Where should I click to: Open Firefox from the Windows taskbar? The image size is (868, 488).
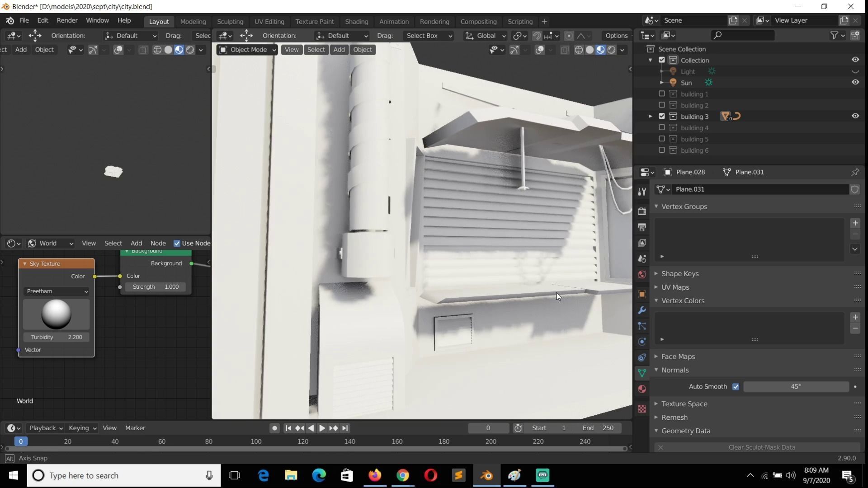click(375, 475)
